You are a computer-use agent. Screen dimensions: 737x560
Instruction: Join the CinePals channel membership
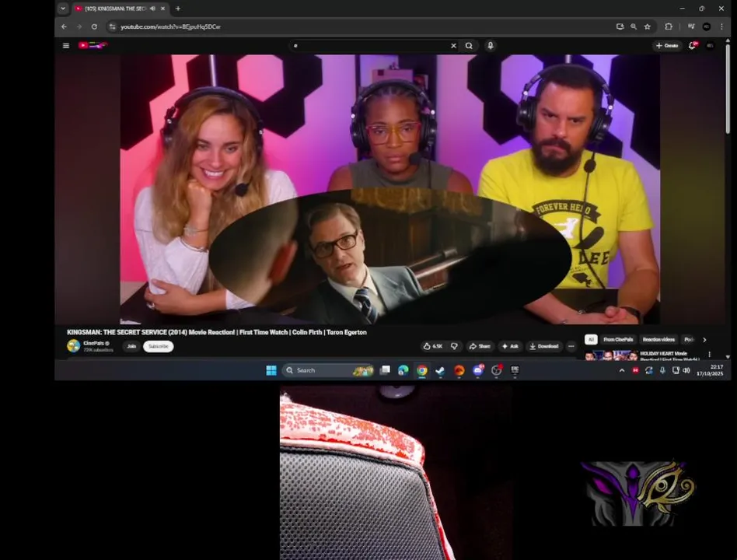[x=131, y=346]
